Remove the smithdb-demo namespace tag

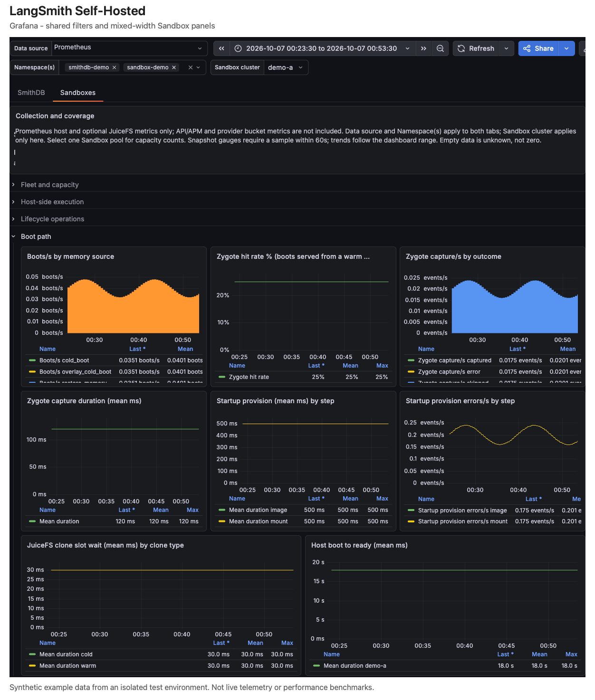point(114,67)
